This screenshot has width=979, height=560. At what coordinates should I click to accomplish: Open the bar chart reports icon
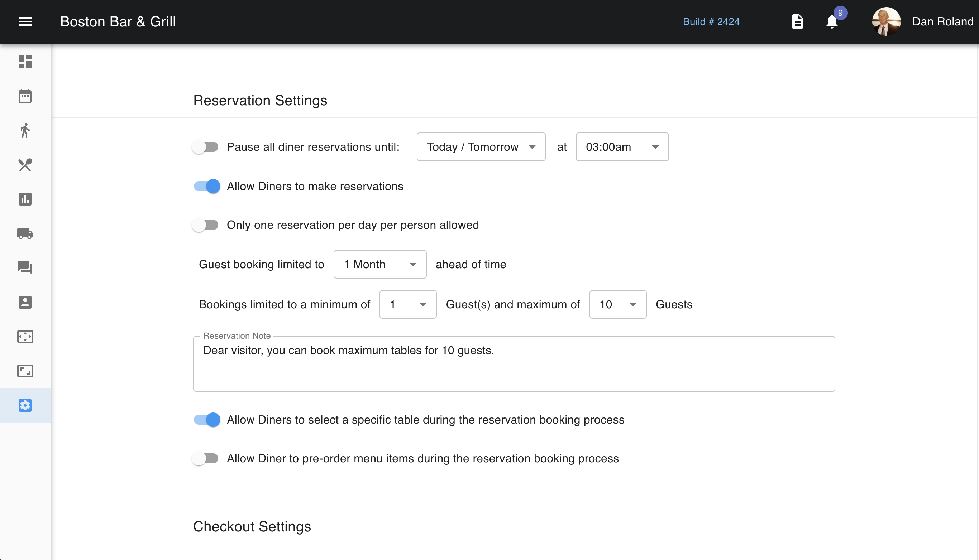click(25, 199)
